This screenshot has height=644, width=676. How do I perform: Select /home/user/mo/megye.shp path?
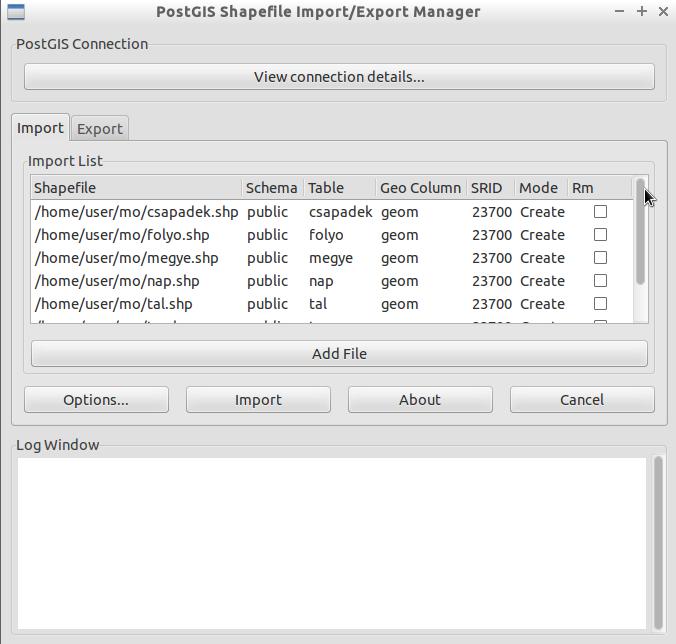pos(126,257)
